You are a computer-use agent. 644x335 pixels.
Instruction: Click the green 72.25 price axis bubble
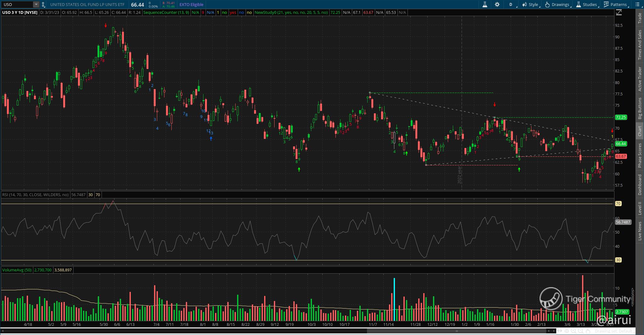[x=621, y=117]
